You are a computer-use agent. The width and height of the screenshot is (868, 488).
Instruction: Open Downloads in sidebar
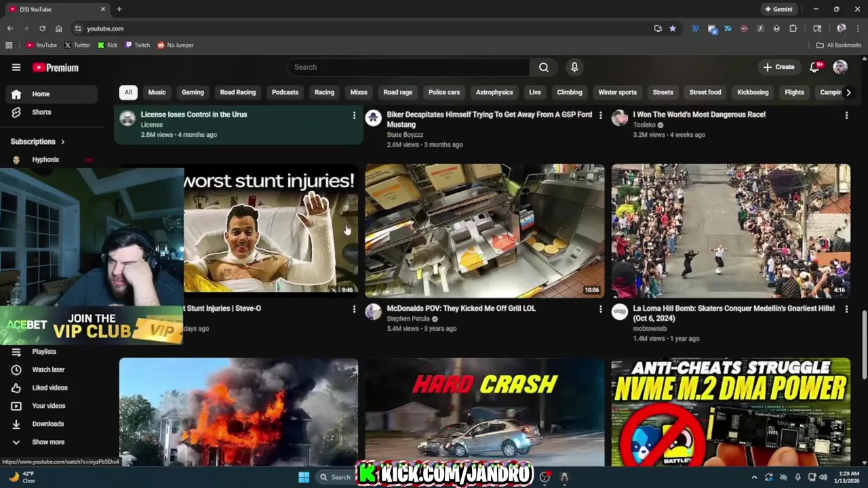point(51,424)
